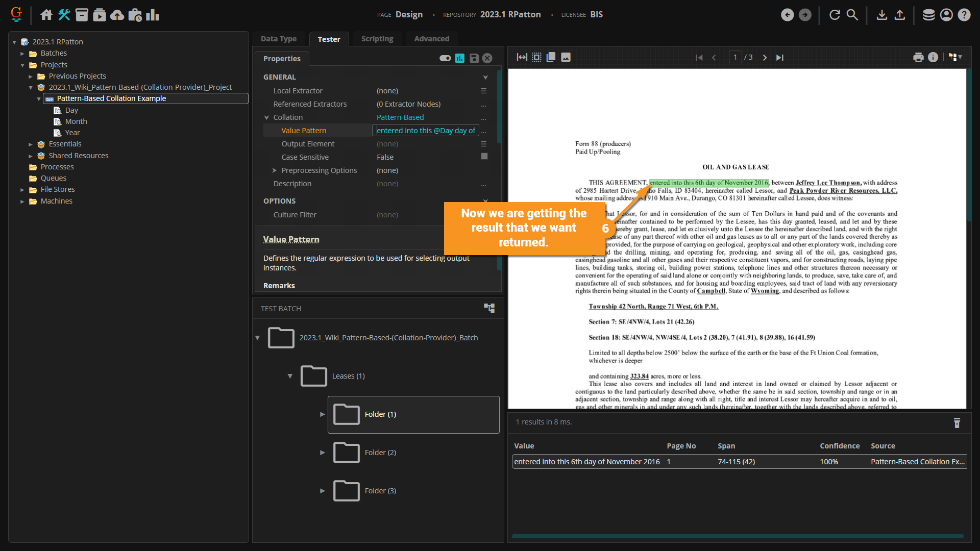980x551 pixels.
Task: Switch to the Scripting tab
Action: pos(377,39)
